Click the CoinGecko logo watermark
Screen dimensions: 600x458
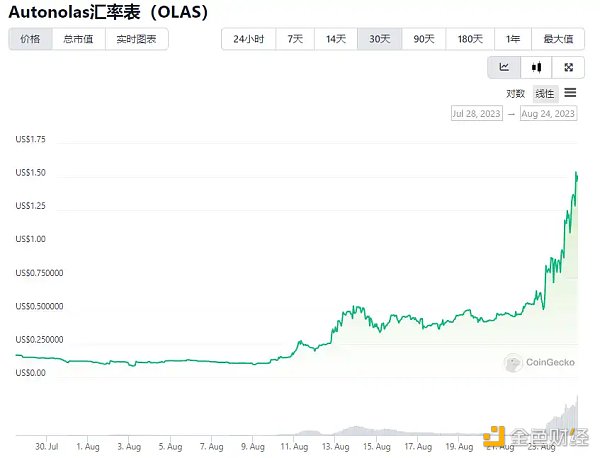pos(539,363)
